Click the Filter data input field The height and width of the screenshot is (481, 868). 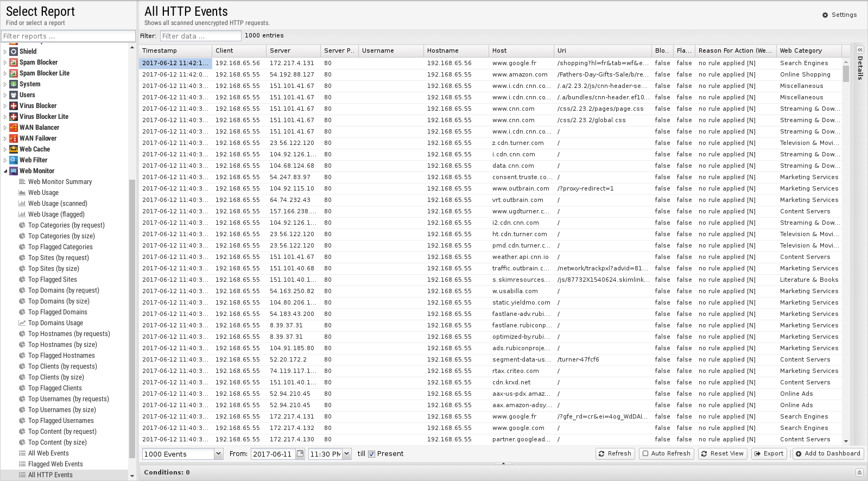pyautogui.click(x=200, y=36)
